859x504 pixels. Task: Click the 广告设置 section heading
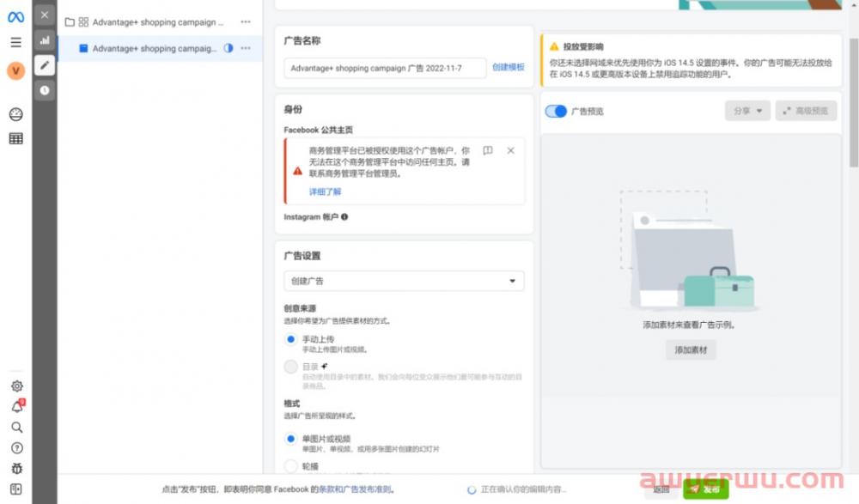click(302, 256)
